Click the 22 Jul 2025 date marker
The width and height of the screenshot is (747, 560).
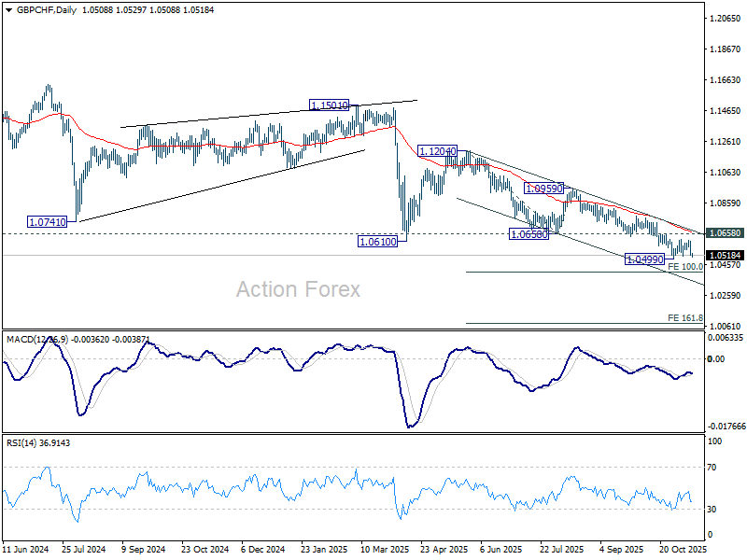(x=562, y=549)
